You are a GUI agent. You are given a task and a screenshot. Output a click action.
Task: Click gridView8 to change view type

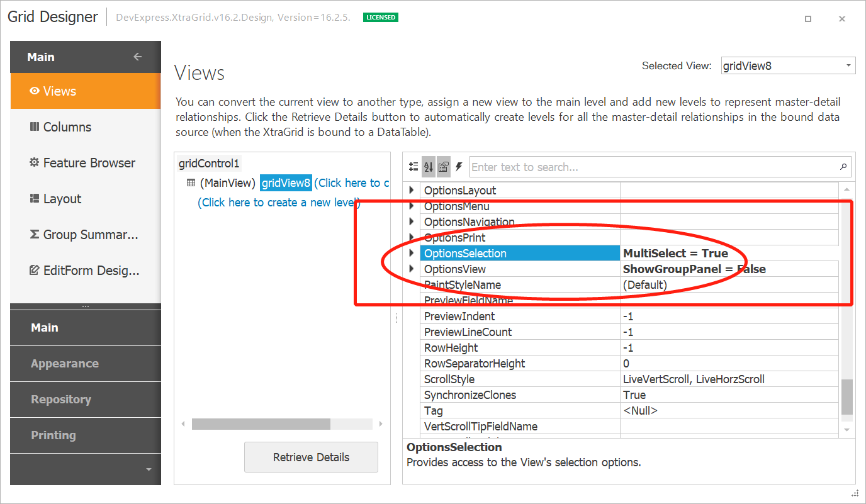351,183
